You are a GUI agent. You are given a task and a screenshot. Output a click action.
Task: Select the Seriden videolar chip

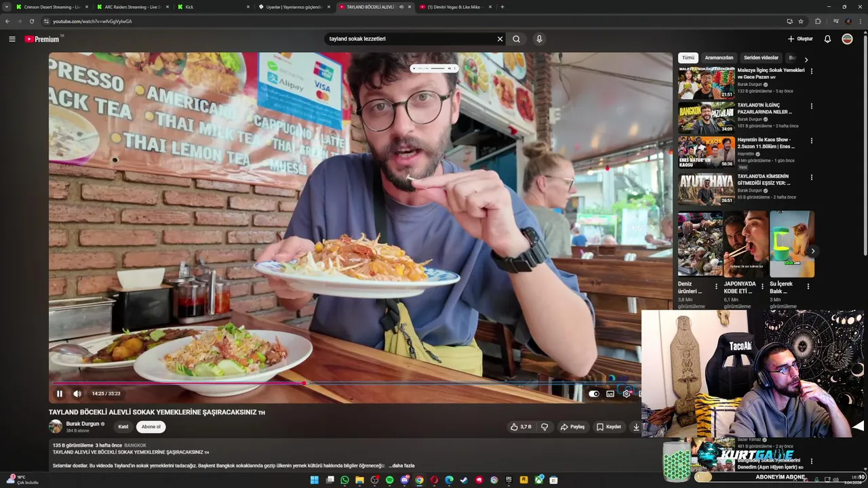pyautogui.click(x=761, y=58)
